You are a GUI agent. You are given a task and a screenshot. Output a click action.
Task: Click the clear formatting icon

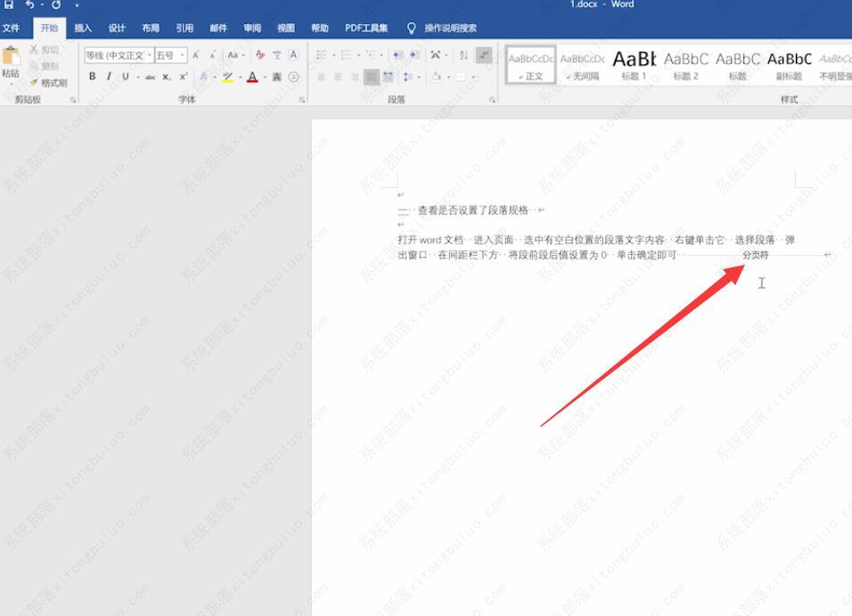(x=259, y=55)
